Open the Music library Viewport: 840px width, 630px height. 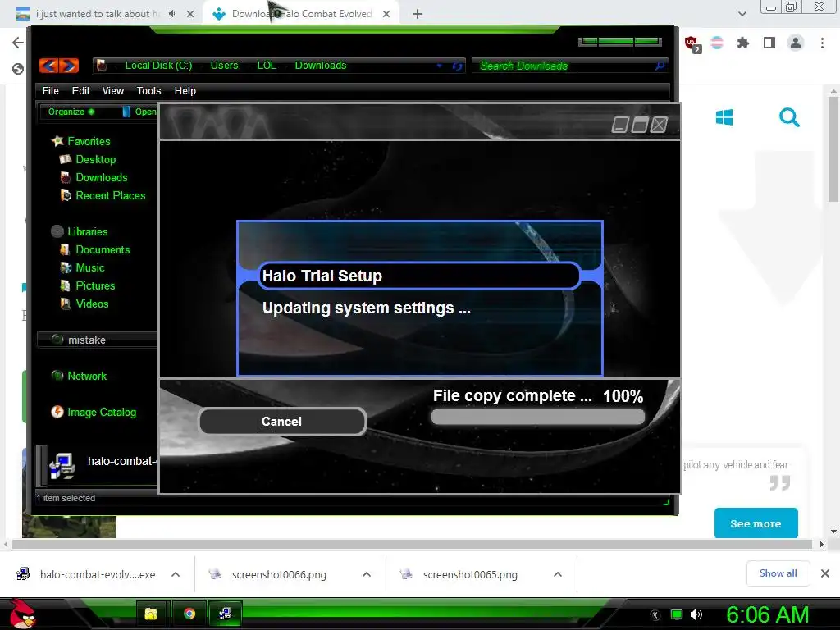[83, 267]
